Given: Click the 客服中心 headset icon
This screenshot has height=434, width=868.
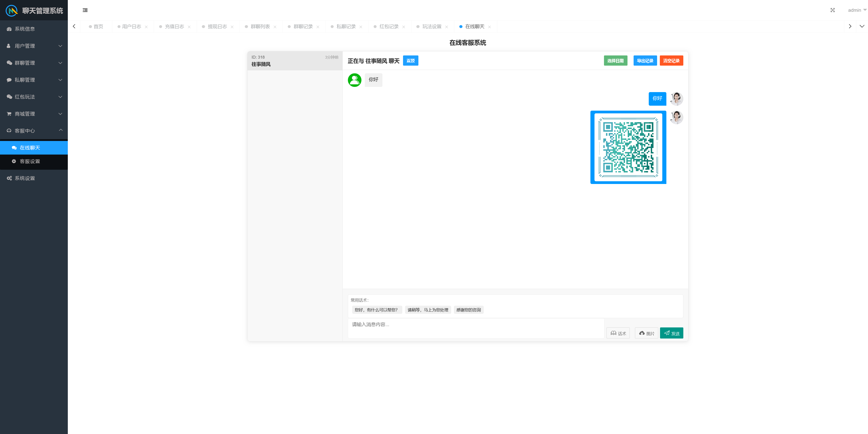Looking at the screenshot, I should coord(9,131).
